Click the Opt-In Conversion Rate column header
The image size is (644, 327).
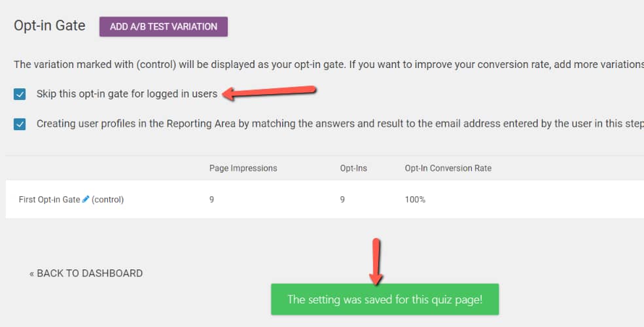448,168
